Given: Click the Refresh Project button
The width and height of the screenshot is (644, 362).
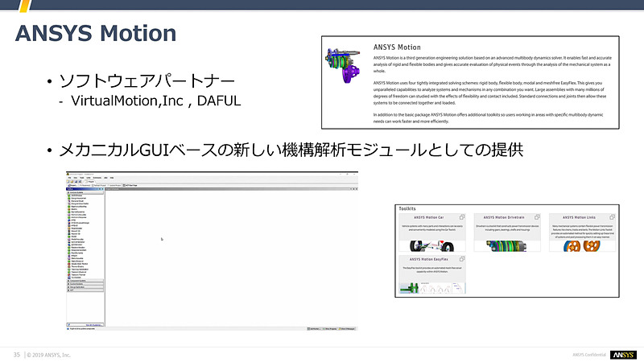Looking at the screenshot, I should tap(99, 186).
